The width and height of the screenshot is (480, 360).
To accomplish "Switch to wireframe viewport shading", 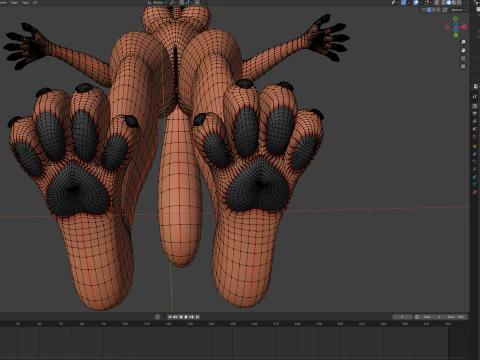I will pyautogui.click(x=443, y=2).
